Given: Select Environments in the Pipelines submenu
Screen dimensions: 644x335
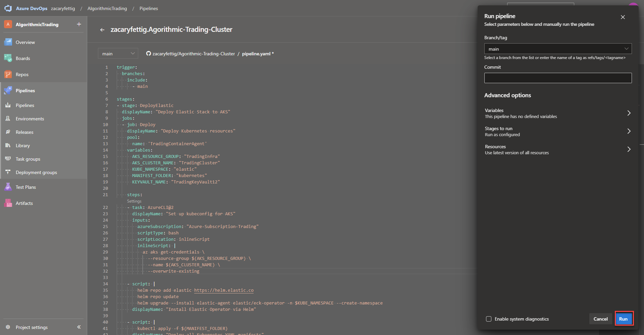Looking at the screenshot, I should [30, 119].
